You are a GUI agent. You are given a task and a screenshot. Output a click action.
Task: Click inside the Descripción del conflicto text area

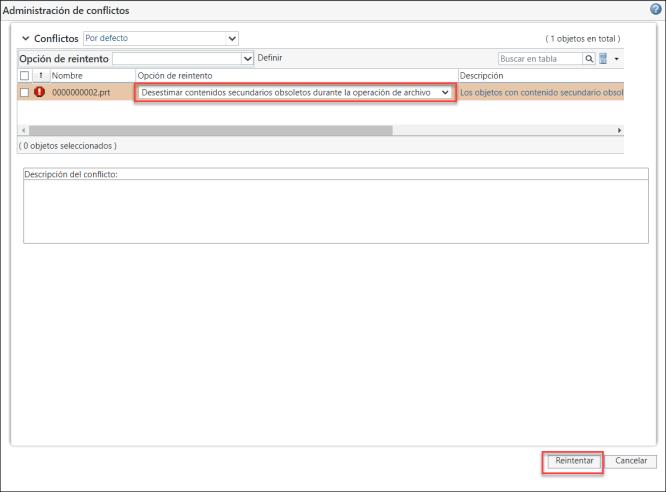click(x=336, y=211)
